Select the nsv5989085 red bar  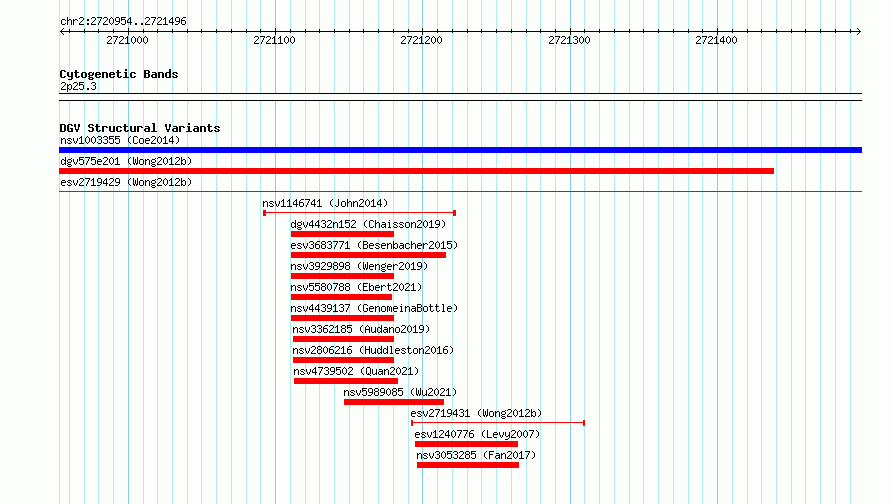tap(394, 402)
